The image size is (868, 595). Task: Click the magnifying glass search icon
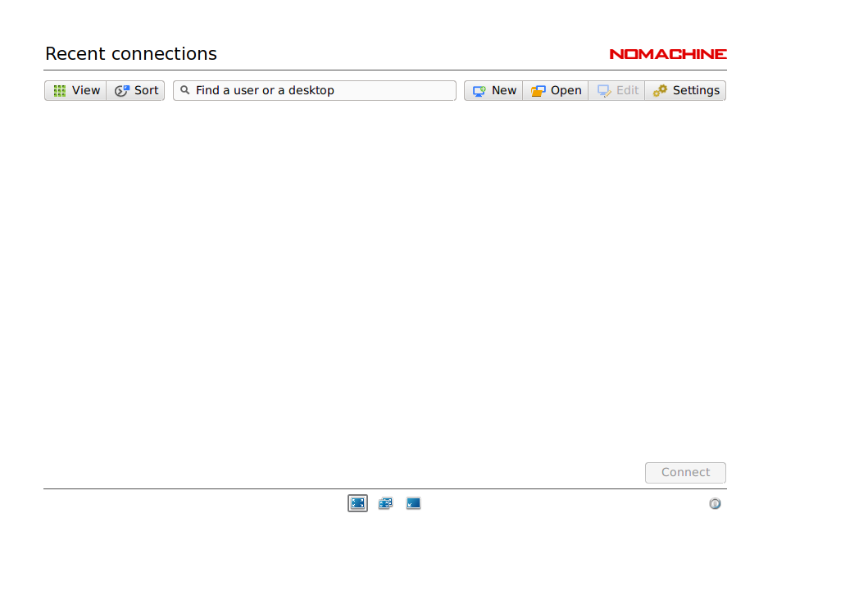pos(185,90)
